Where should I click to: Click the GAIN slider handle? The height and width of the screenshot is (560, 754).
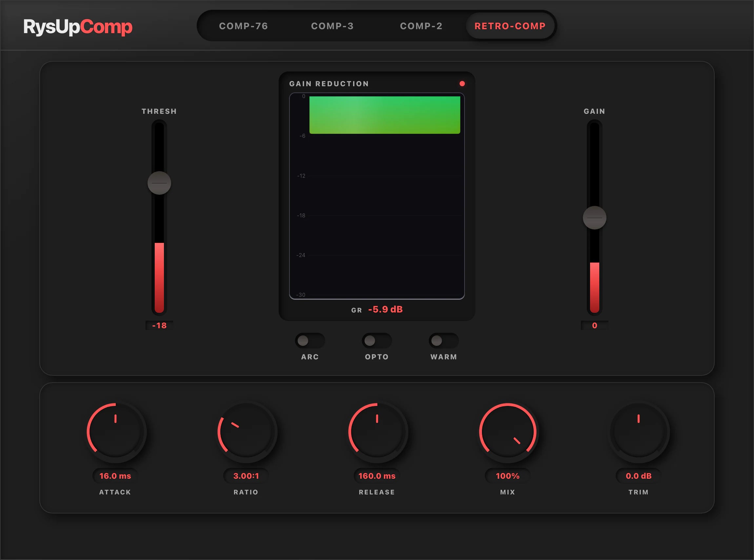point(594,218)
